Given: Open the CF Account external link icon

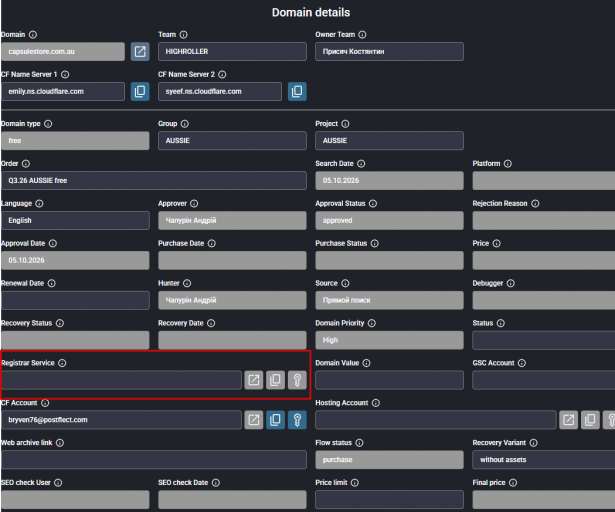Looking at the screenshot, I should point(254,420).
